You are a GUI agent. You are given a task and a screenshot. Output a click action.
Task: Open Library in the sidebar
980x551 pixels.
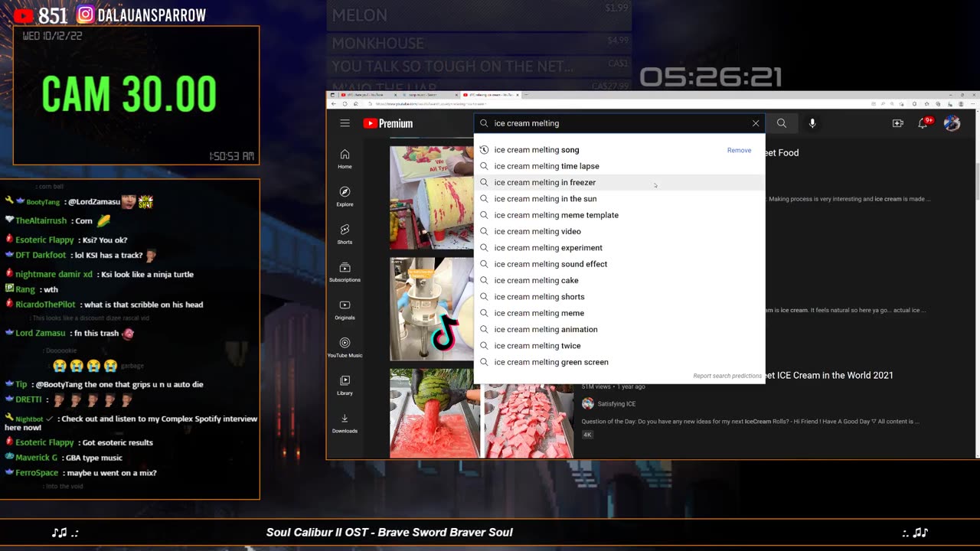click(x=345, y=385)
